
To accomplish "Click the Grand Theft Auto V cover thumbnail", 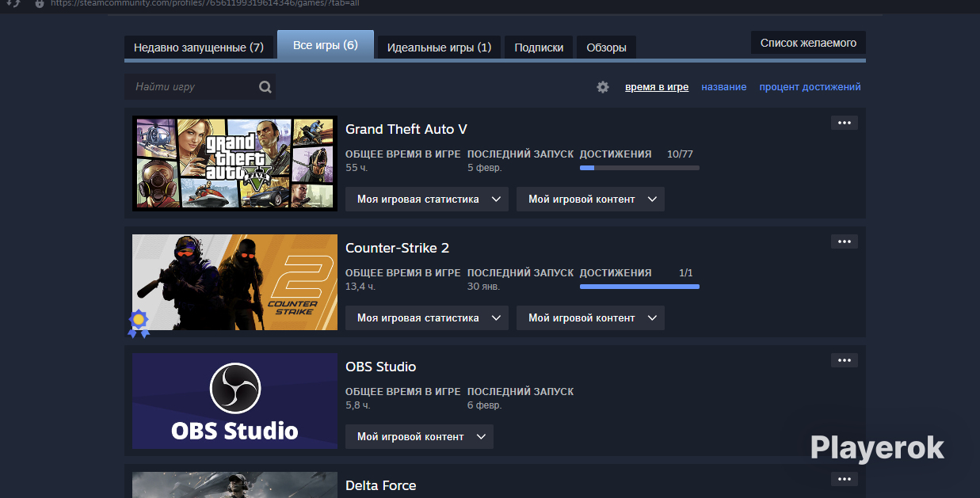I will [235, 163].
